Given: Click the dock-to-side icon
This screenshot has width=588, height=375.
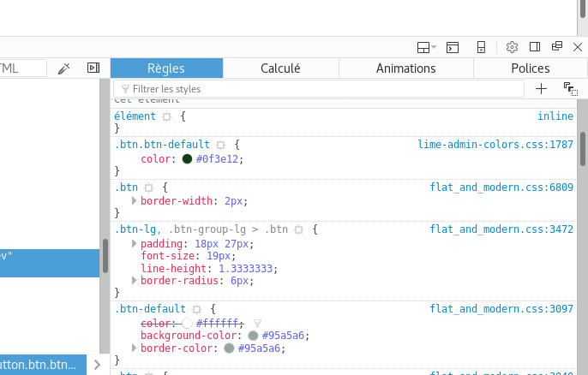Looking at the screenshot, I should coord(534,47).
